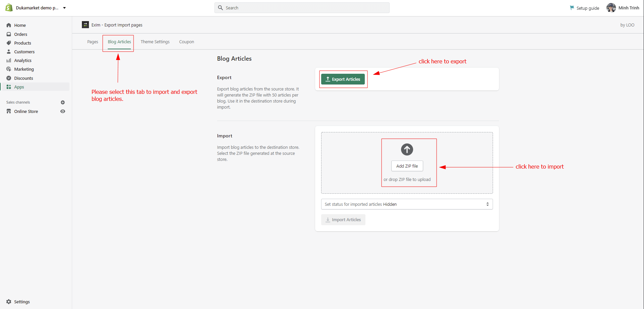The height and width of the screenshot is (309, 644).
Task: Click the Products tag icon
Action: 9,43
